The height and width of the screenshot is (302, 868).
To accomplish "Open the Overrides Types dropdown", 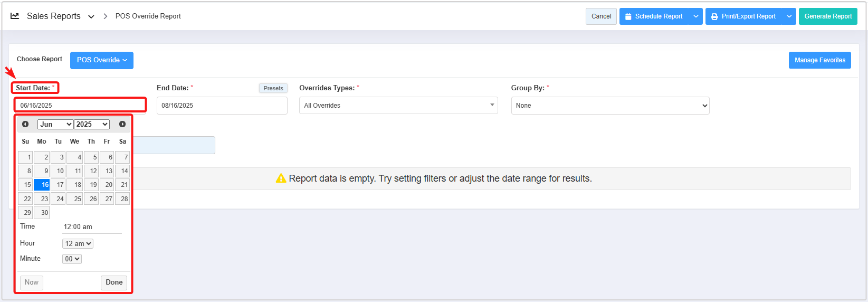I will pyautogui.click(x=398, y=106).
